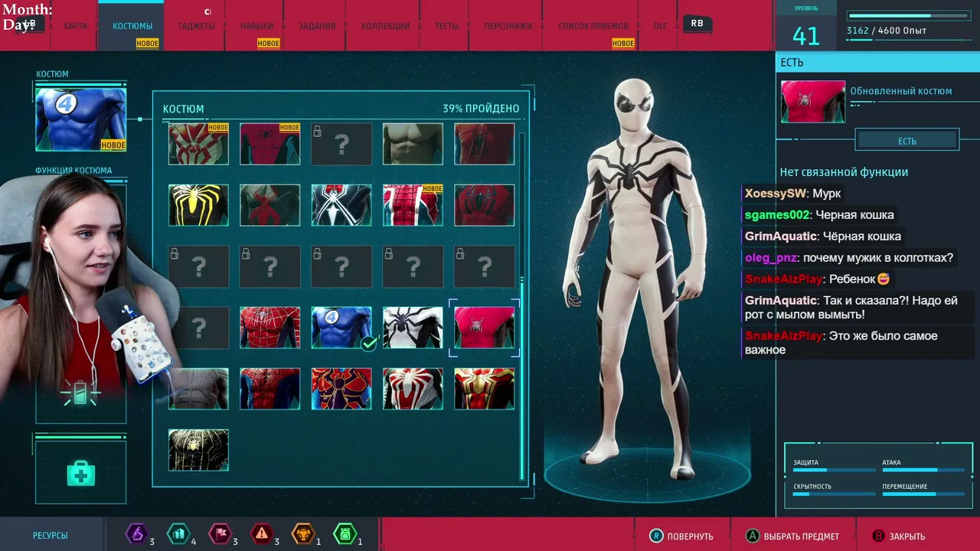This screenshot has width=980, height=551.
Task: Select the red warning triangle resource token
Action: pos(262,533)
